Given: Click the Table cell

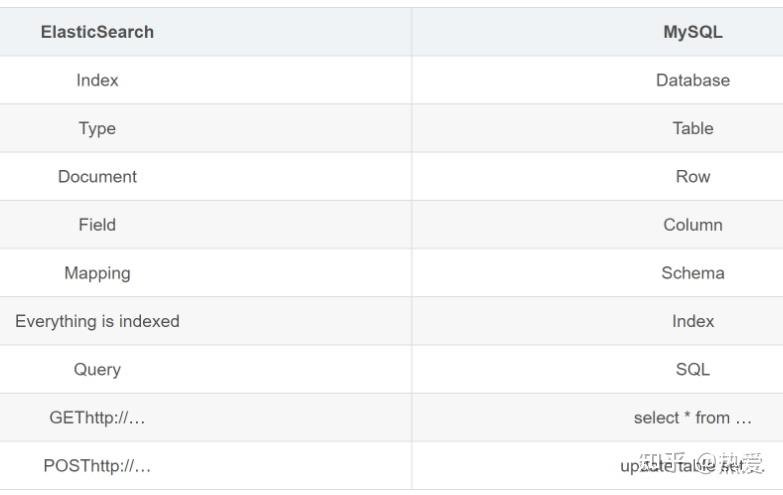Looking at the screenshot, I should [x=692, y=128].
